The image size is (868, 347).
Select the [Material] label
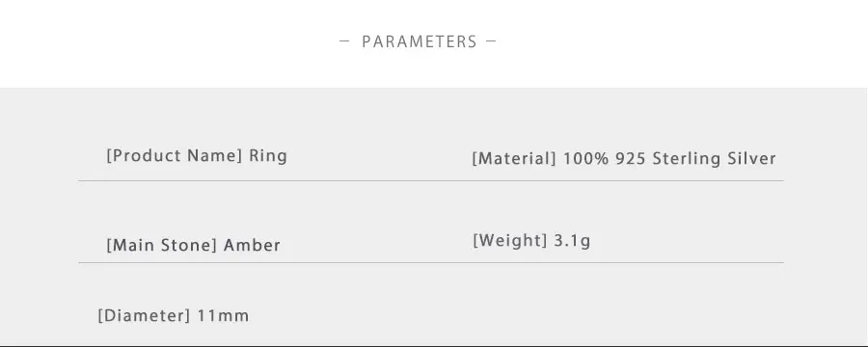click(x=514, y=159)
